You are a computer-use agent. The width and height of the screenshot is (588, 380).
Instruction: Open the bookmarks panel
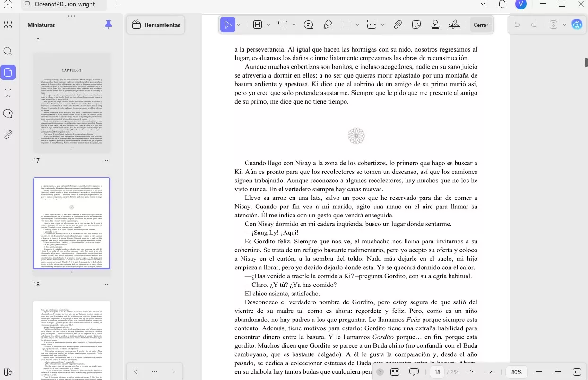[8, 93]
